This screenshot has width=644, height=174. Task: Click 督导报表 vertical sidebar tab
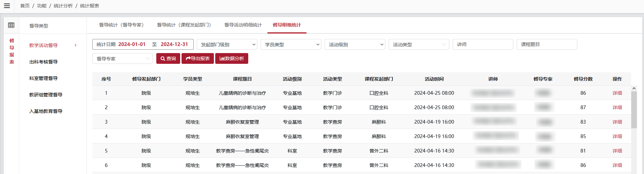tap(12, 51)
